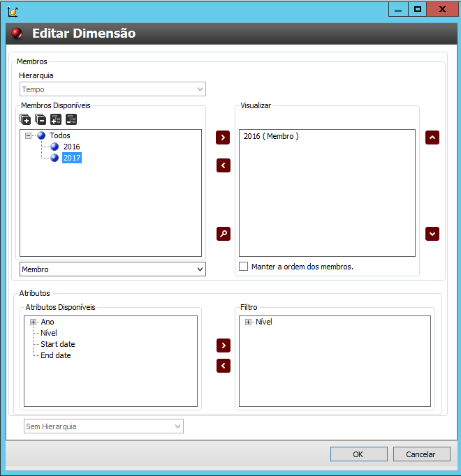Close the Editar Dimensão window
This screenshot has width=461, height=476.
click(442, 10)
